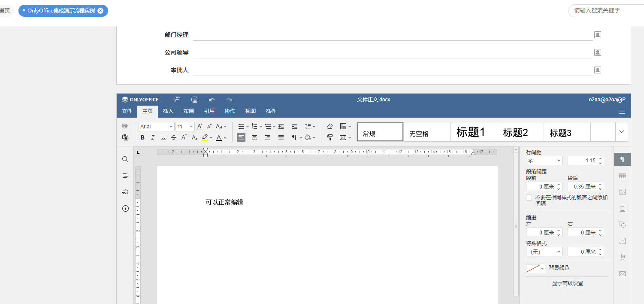Screen dimensions: 644x304
Task: Undo the last action
Action: pyautogui.click(x=212, y=100)
